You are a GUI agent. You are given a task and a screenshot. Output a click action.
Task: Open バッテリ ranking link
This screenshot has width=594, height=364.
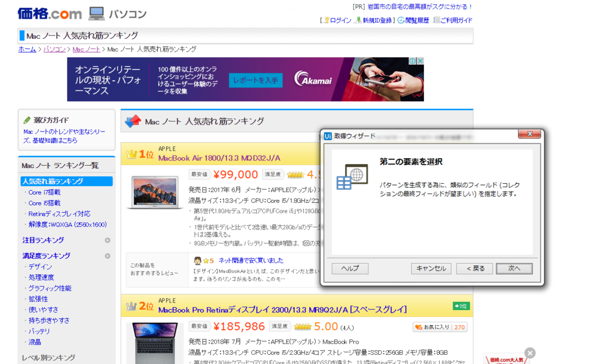[39, 331]
